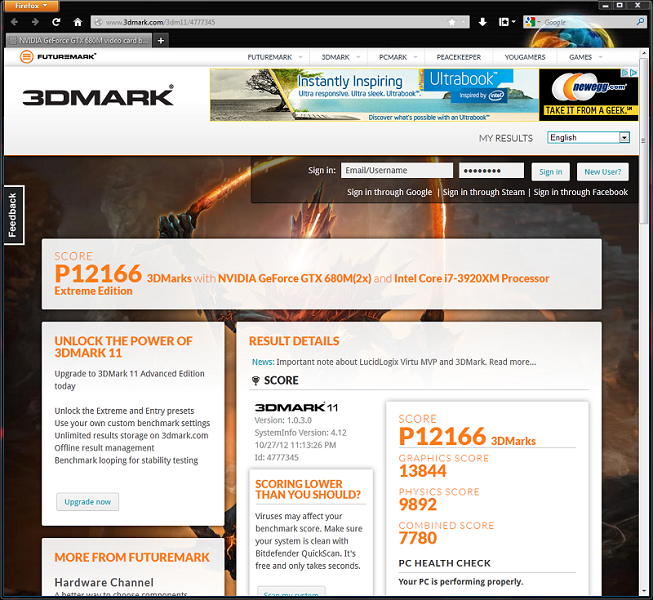Click the Ultrabook banner ad
The height and width of the screenshot is (600, 653).
point(374,95)
